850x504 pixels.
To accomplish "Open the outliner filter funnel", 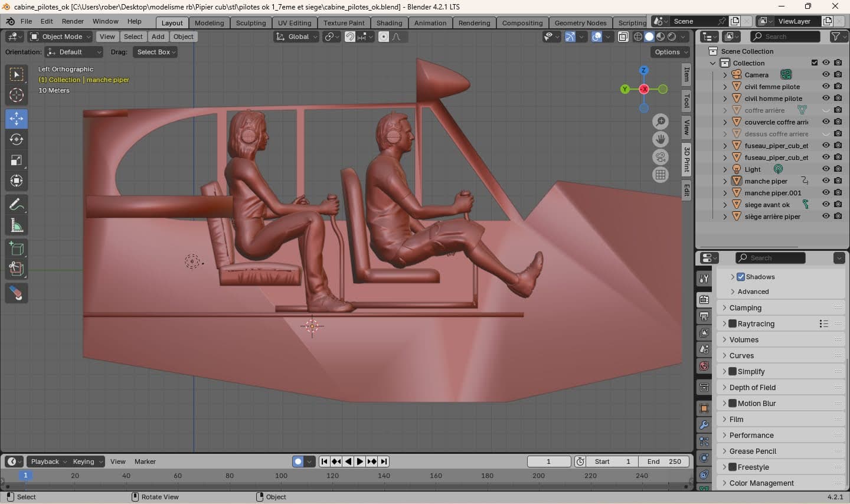I will click(x=836, y=37).
